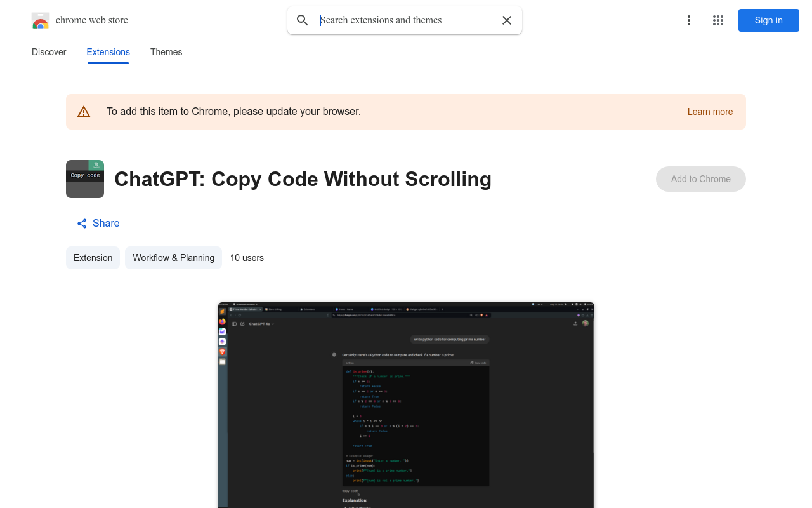Viewport: 812px width, 508px height.
Task: Open the Workflow & Planning category chip
Action: pos(173,258)
